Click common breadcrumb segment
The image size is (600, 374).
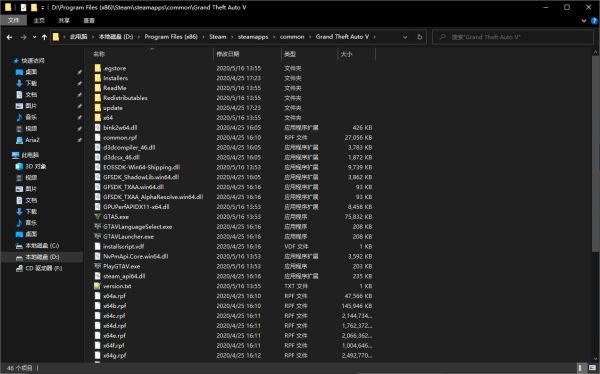click(x=292, y=37)
